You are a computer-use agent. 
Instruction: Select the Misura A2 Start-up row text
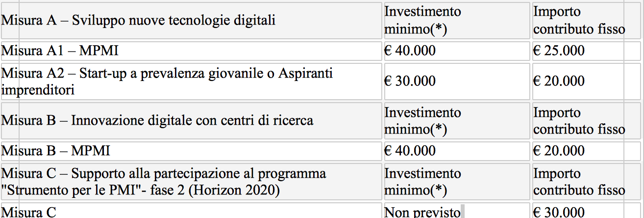[191, 82]
